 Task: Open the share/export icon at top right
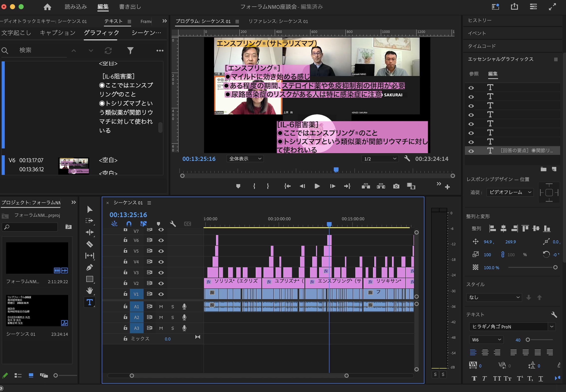pyautogui.click(x=514, y=7)
